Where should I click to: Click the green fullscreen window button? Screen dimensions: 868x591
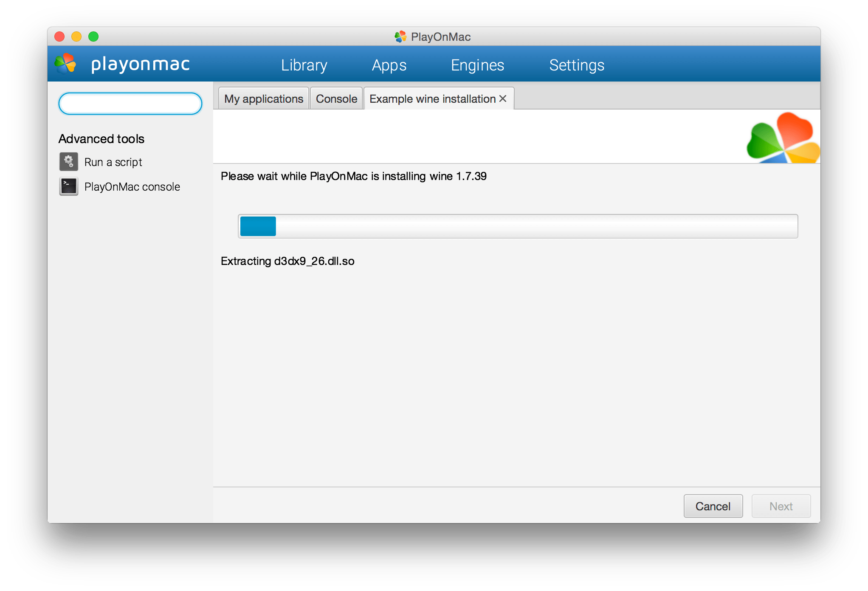click(x=93, y=37)
